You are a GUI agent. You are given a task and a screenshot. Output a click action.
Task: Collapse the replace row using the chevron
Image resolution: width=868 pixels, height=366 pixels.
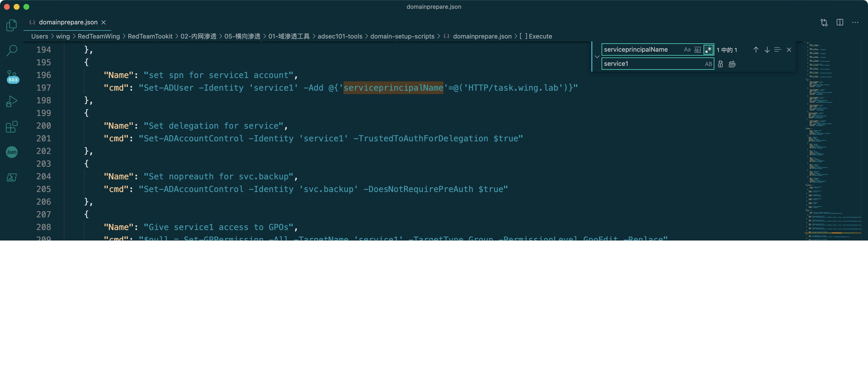point(597,57)
